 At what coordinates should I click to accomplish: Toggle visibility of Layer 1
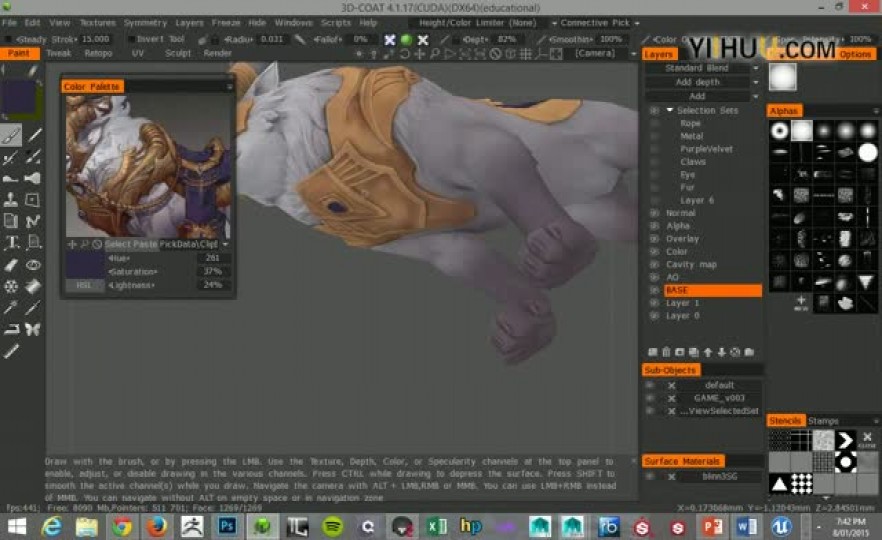[x=654, y=303]
